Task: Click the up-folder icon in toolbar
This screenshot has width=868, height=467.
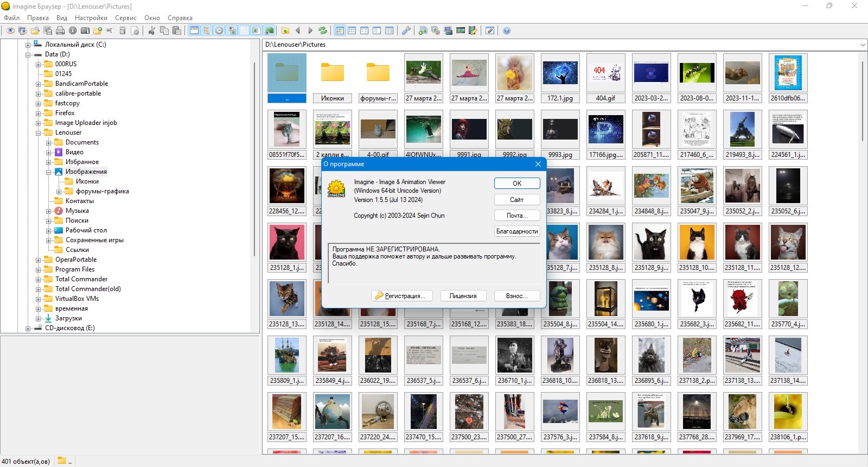Action: 285,30
